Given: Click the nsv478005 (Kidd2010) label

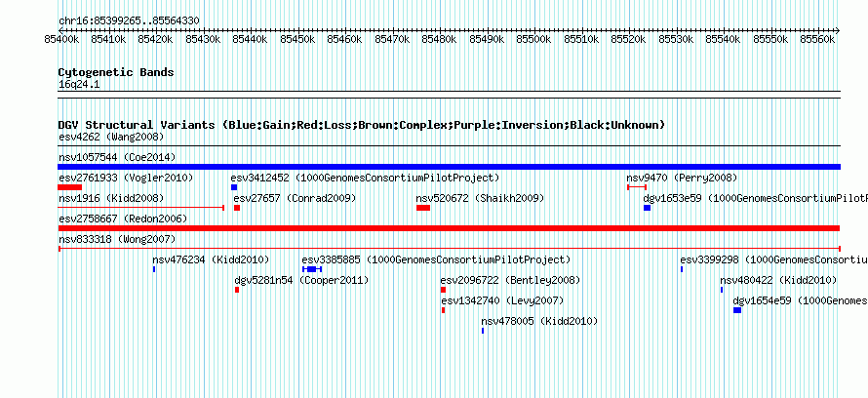Looking at the screenshot, I should click(x=539, y=321).
